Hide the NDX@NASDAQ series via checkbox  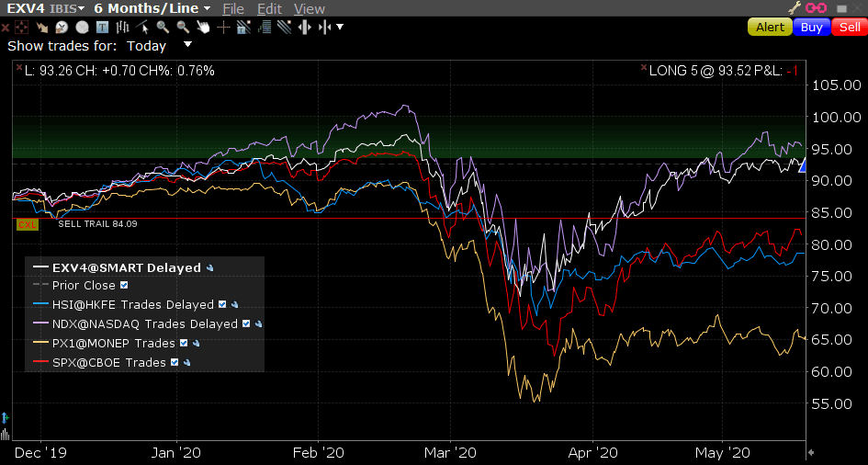(245, 324)
